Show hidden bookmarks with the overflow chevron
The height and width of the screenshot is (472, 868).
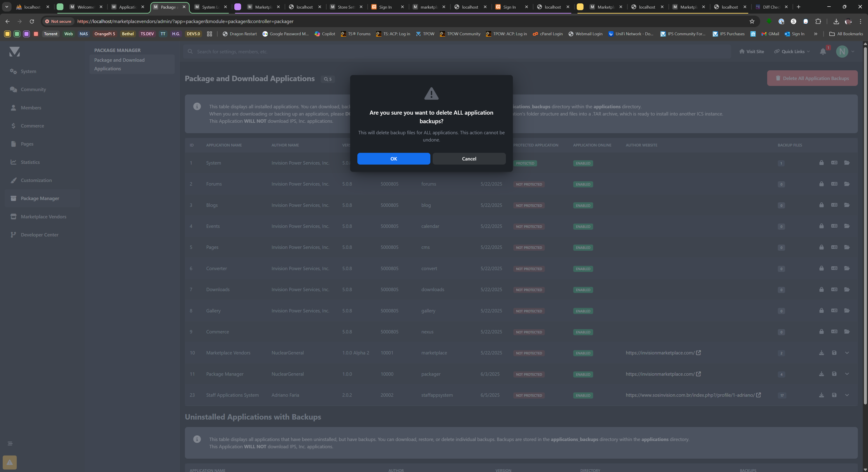coord(815,34)
